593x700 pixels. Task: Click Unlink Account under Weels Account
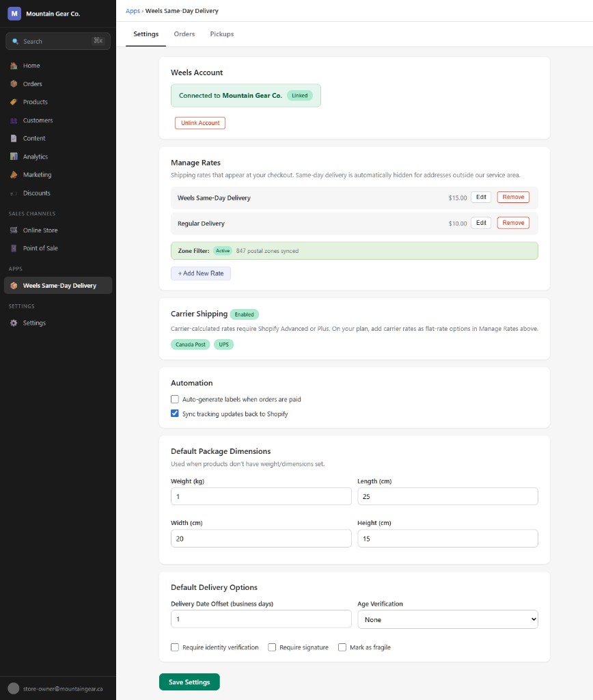pos(199,122)
